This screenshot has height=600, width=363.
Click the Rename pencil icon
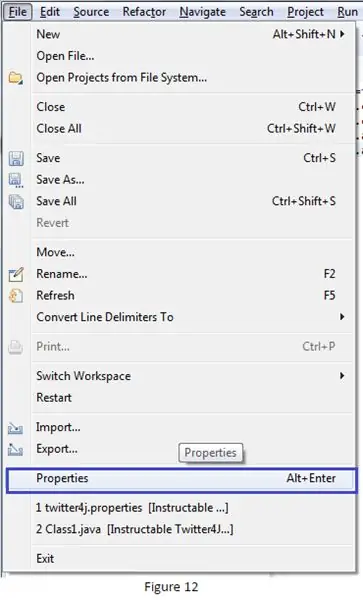16,274
